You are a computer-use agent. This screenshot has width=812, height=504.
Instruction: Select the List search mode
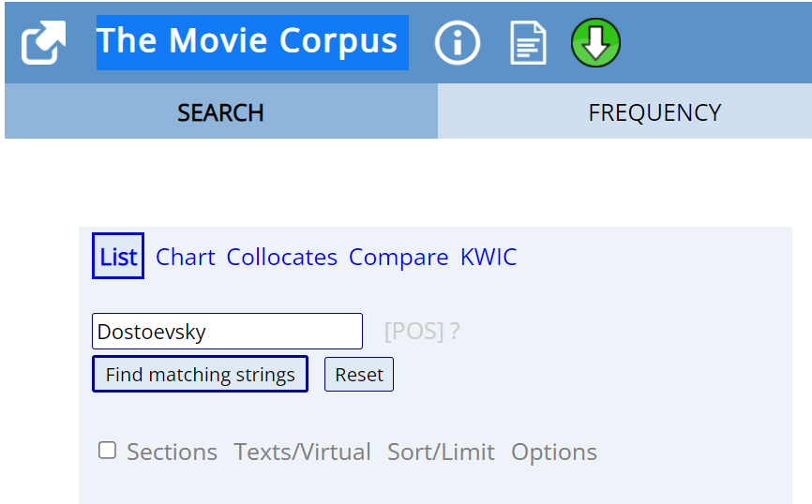(118, 257)
